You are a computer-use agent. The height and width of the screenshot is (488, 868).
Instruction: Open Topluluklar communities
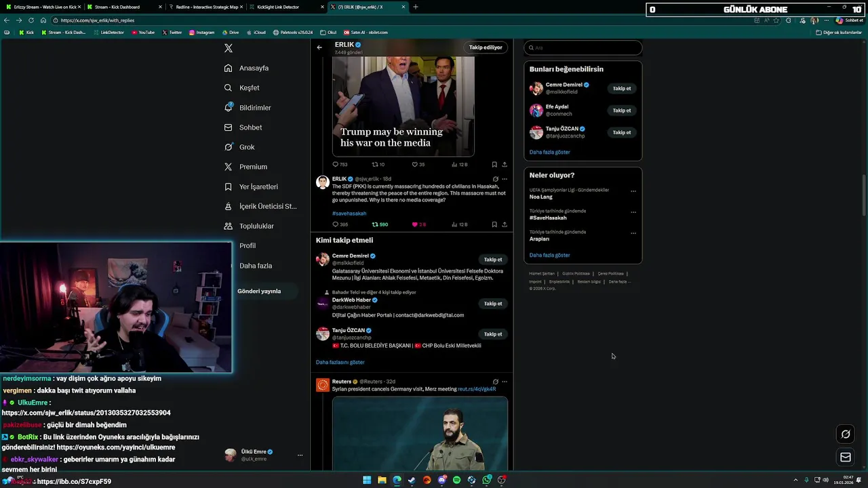(x=249, y=226)
